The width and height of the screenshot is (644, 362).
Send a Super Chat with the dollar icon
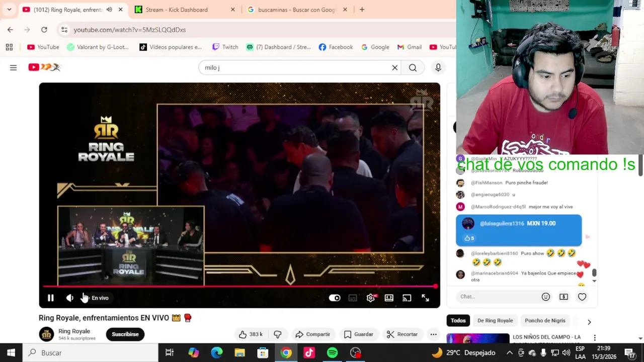pyautogui.click(x=563, y=297)
